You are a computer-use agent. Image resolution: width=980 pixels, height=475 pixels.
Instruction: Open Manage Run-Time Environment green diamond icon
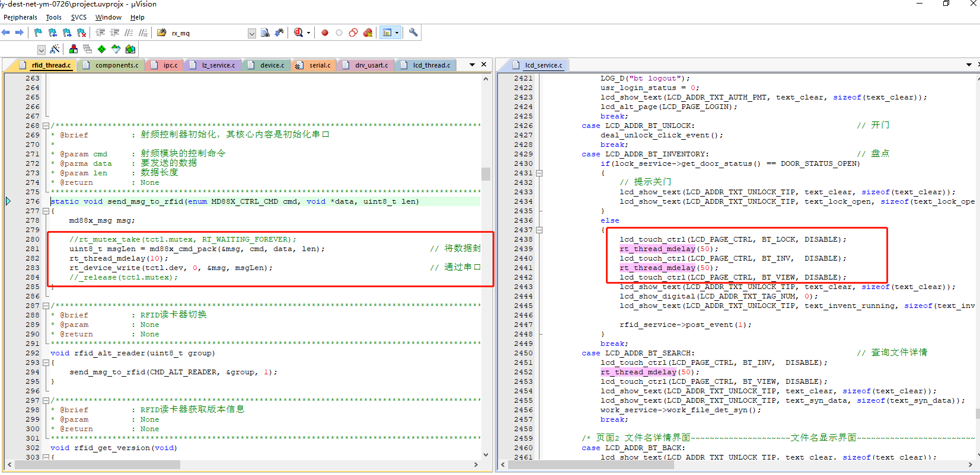102,49
